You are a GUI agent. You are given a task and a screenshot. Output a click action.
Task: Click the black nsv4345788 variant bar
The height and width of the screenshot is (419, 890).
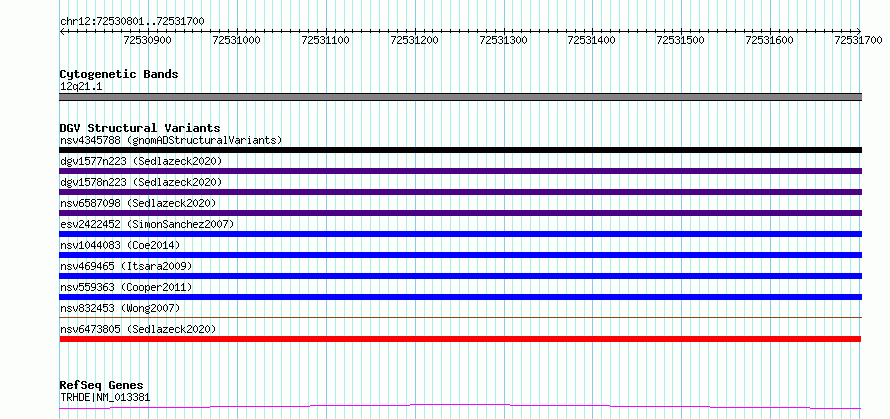460,150
